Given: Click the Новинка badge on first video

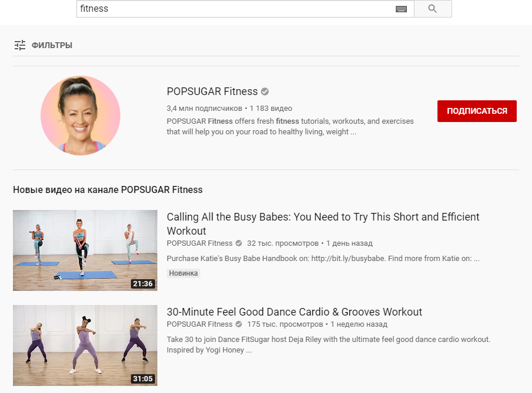Looking at the screenshot, I should point(183,273).
